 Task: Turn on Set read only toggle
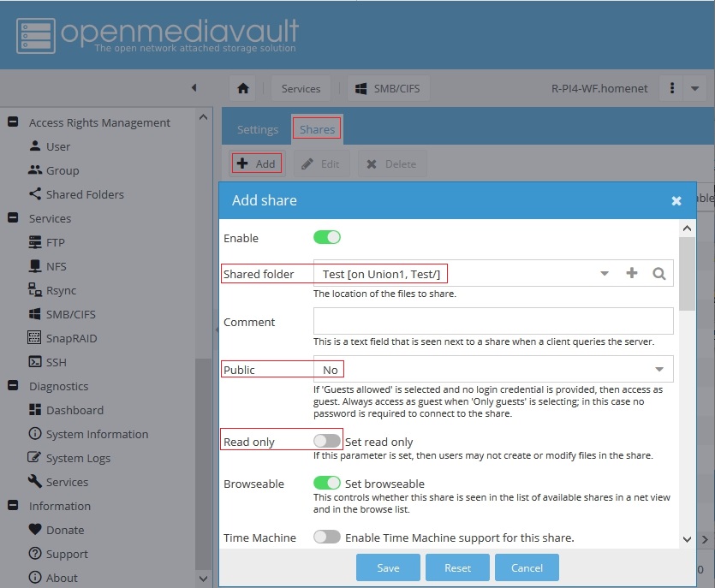[x=327, y=441]
